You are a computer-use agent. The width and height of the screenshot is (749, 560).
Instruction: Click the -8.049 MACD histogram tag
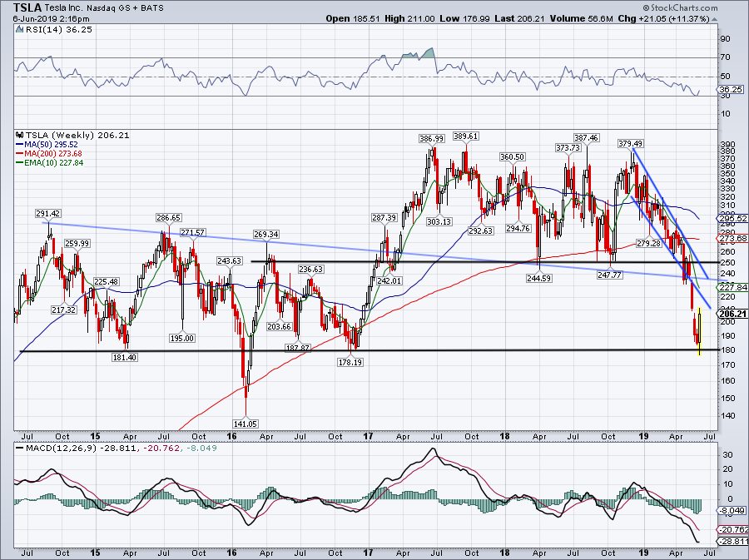pos(732,511)
